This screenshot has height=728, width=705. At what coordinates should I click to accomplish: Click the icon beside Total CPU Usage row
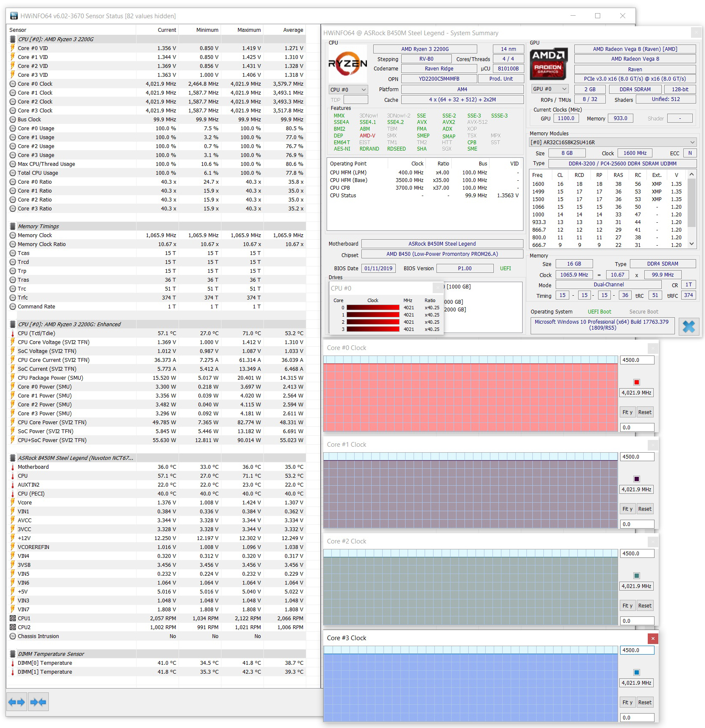pyautogui.click(x=13, y=173)
